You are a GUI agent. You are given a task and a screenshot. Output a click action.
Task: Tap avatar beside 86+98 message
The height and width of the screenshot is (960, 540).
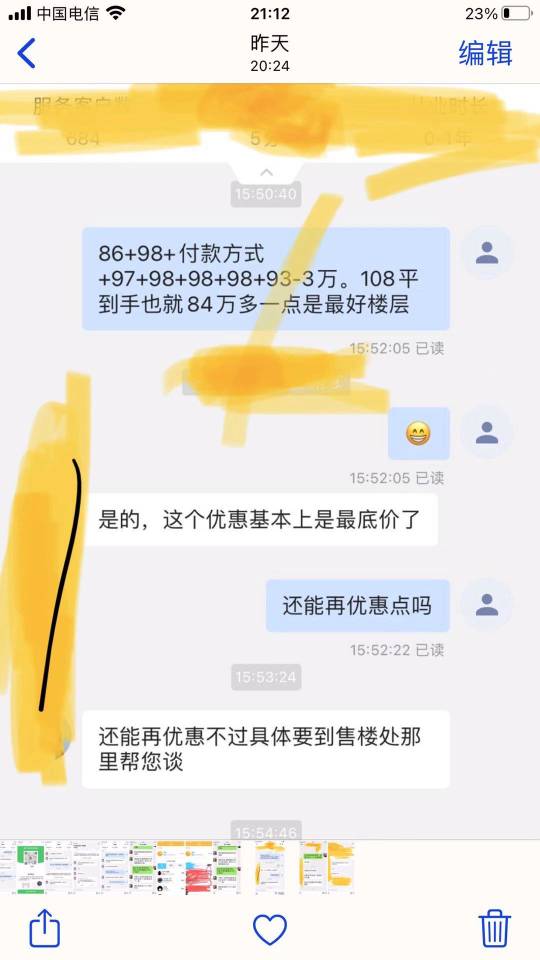click(x=487, y=253)
